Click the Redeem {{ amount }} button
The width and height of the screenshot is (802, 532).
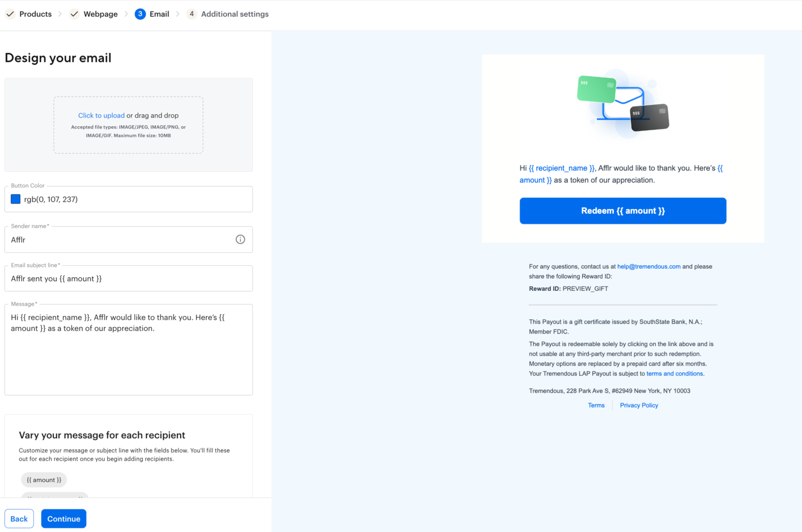click(x=622, y=211)
